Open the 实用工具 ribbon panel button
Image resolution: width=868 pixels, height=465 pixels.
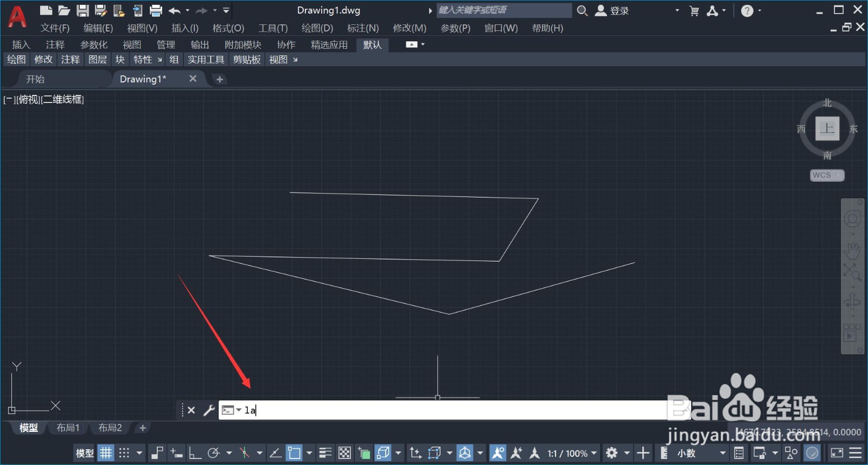point(206,60)
